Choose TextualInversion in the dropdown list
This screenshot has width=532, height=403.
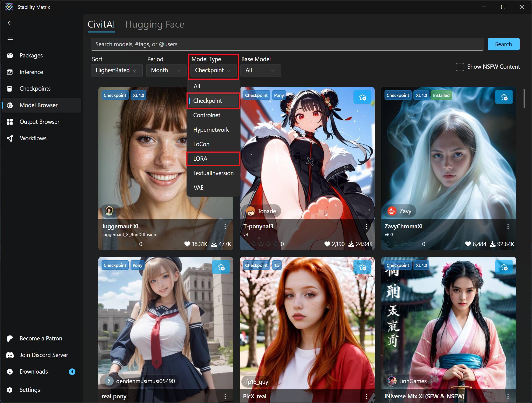coord(213,173)
